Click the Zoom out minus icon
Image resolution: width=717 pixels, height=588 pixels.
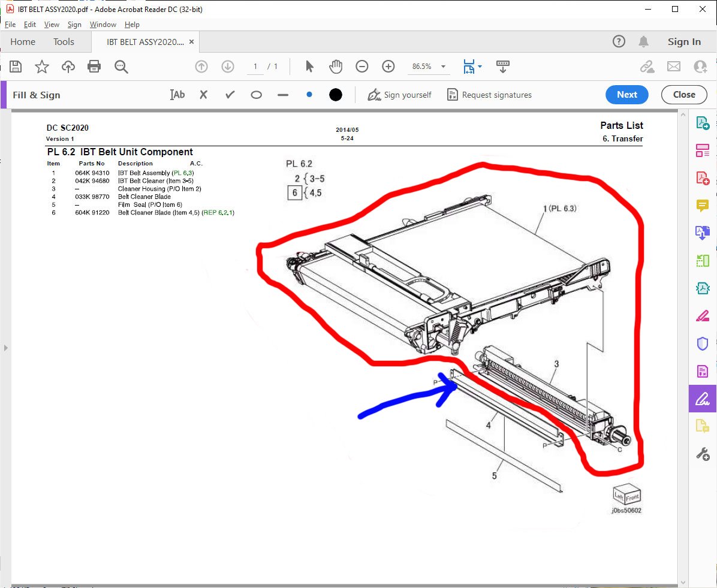point(362,67)
